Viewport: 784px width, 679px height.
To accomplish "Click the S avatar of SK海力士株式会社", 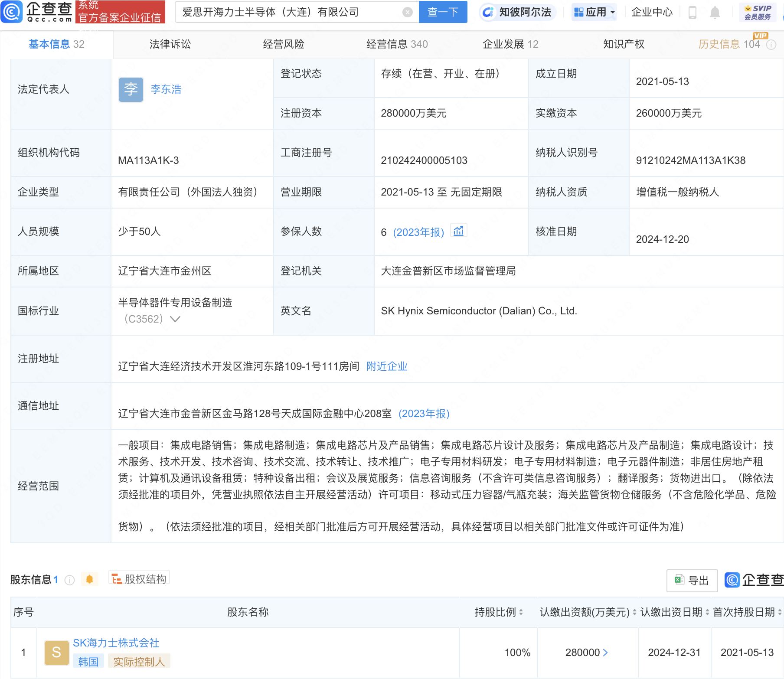I will coord(56,653).
